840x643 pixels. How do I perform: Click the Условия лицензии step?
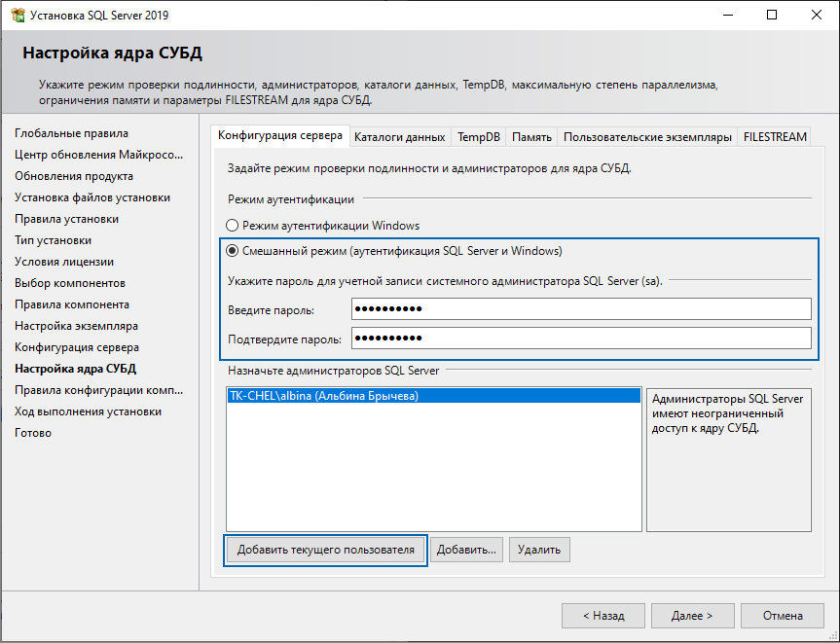pos(64,262)
